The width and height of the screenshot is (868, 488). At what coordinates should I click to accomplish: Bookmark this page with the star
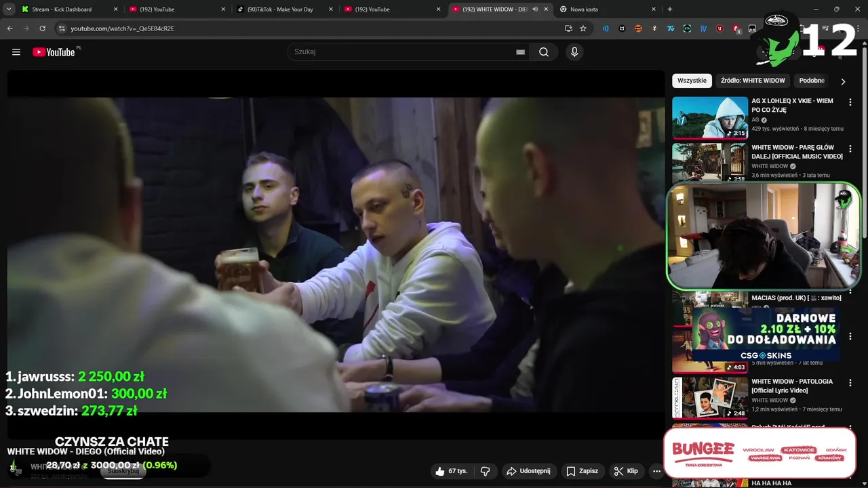tap(583, 28)
